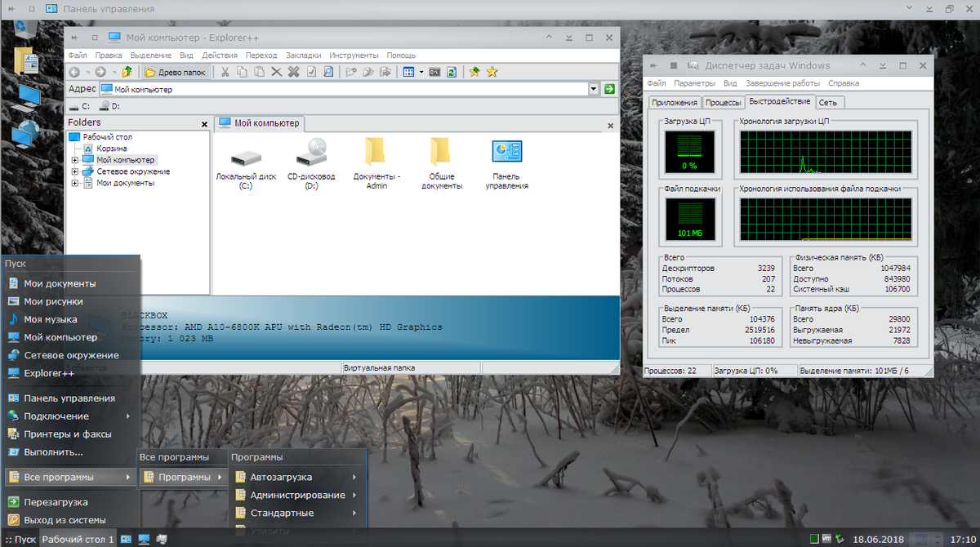Viewport: 980px width, 547px height.
Task: Open the Views dropdown arrow
Action: coord(421,72)
